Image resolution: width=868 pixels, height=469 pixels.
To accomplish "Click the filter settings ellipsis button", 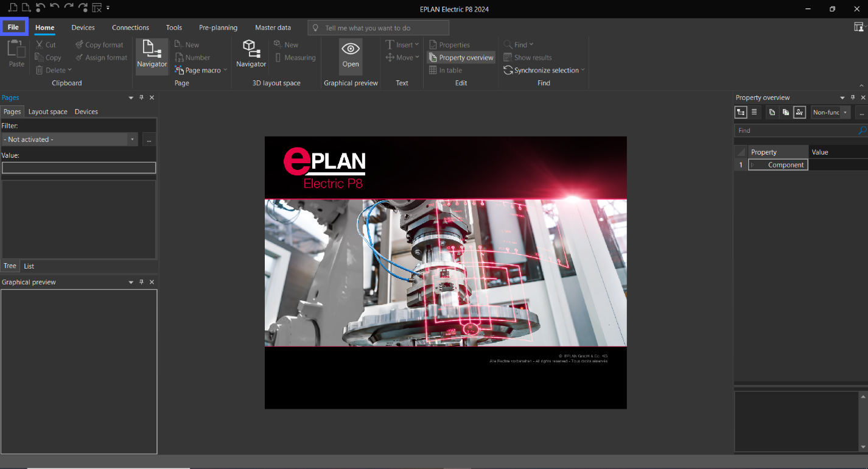I will click(149, 139).
